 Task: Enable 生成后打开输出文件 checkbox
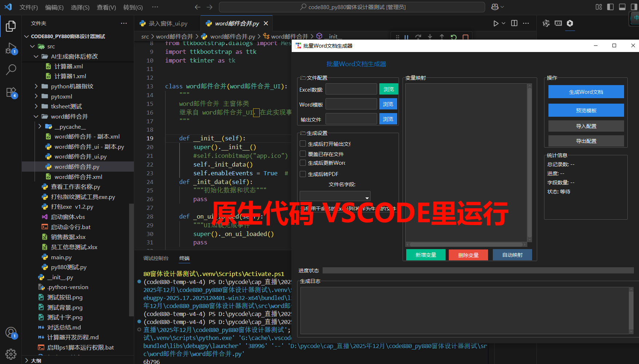point(302,143)
